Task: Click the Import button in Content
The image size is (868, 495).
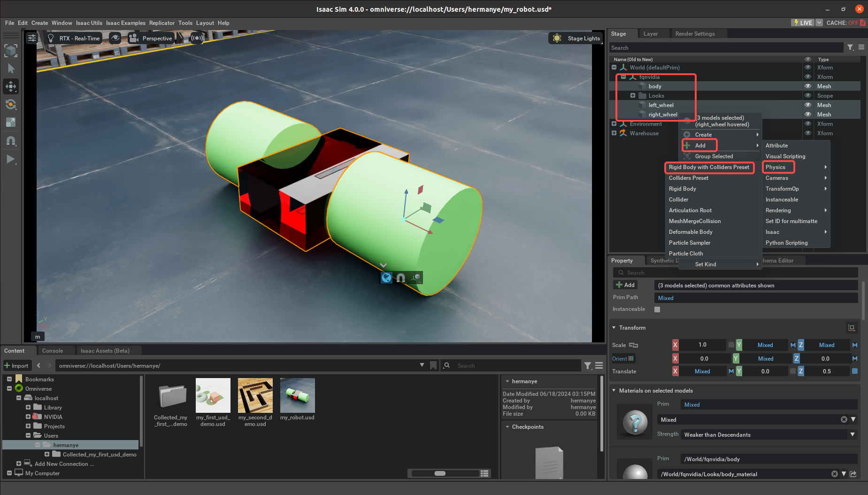Action: [16, 366]
